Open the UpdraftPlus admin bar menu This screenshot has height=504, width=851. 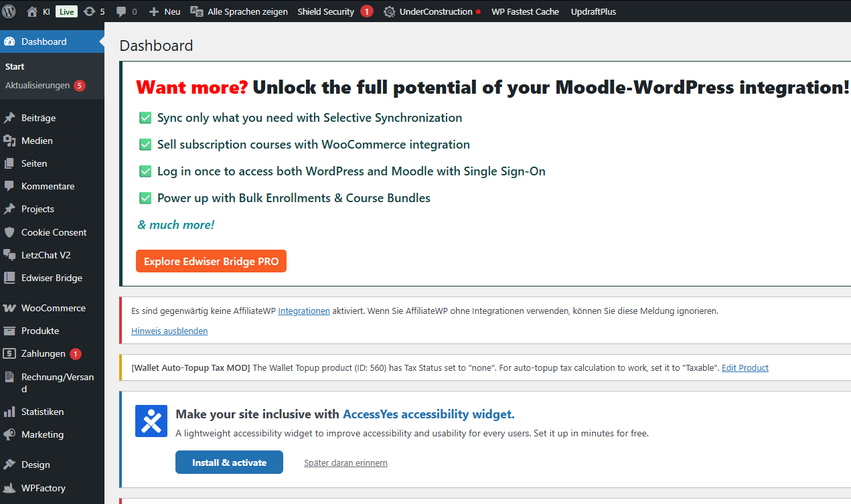593,11
